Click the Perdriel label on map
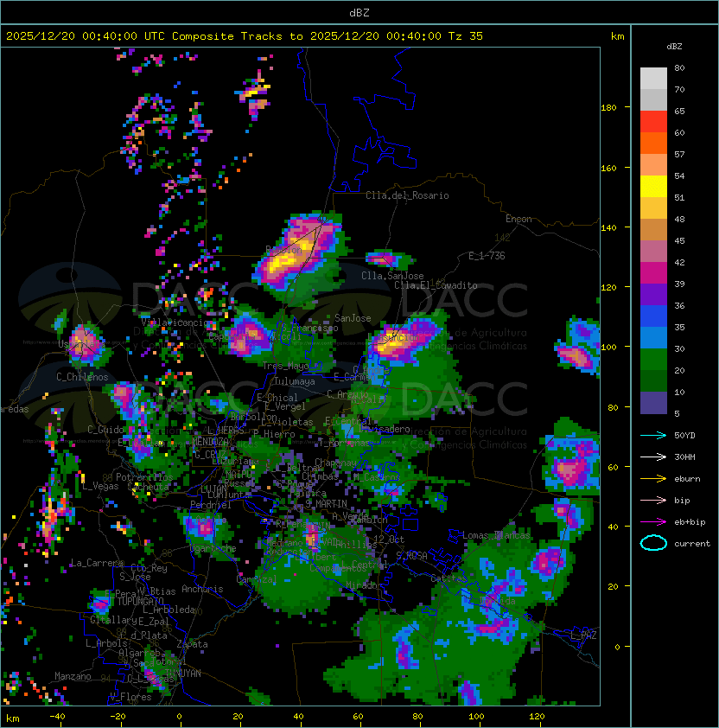 coord(211,505)
